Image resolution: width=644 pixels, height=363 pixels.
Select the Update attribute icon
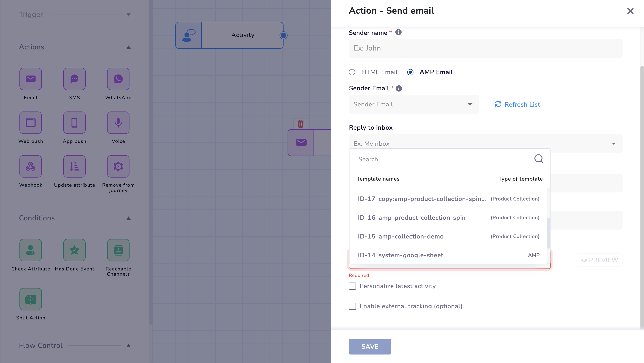(x=74, y=166)
